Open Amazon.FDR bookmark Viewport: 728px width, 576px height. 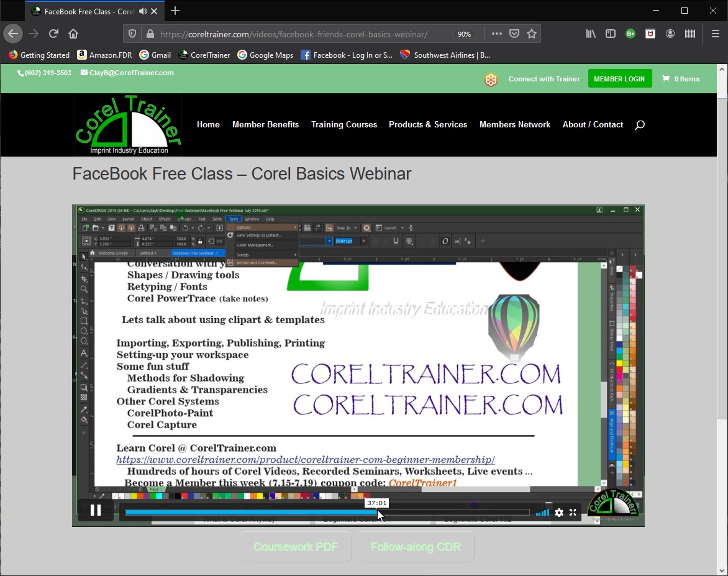104,55
